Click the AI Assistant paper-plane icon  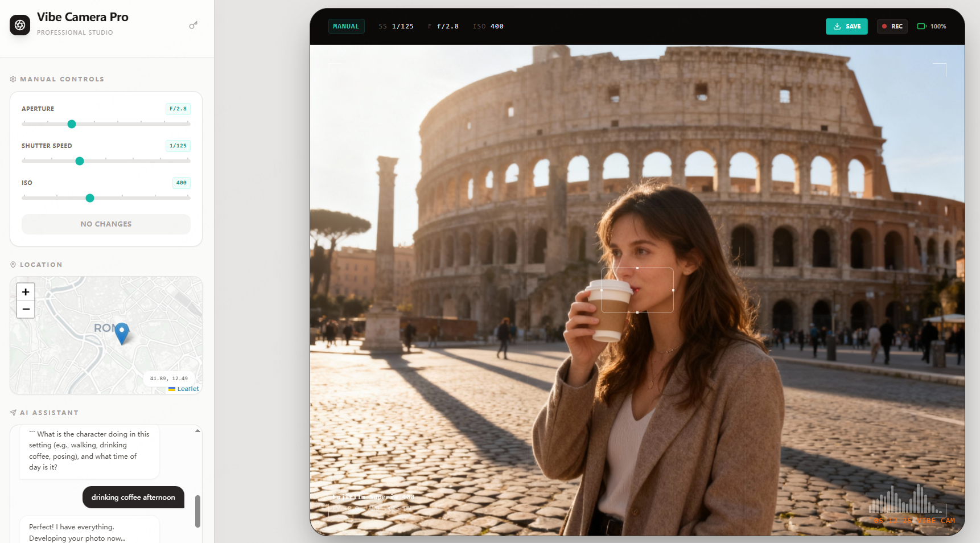[13, 413]
